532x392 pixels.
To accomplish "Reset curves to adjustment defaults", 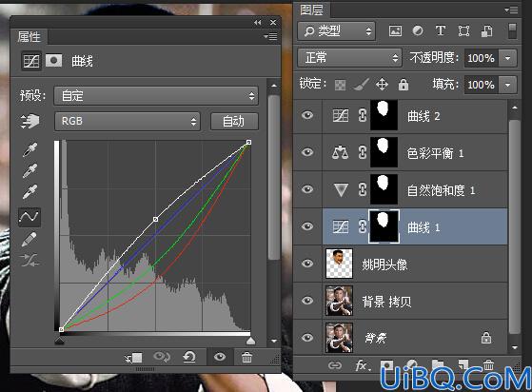I will [189, 357].
